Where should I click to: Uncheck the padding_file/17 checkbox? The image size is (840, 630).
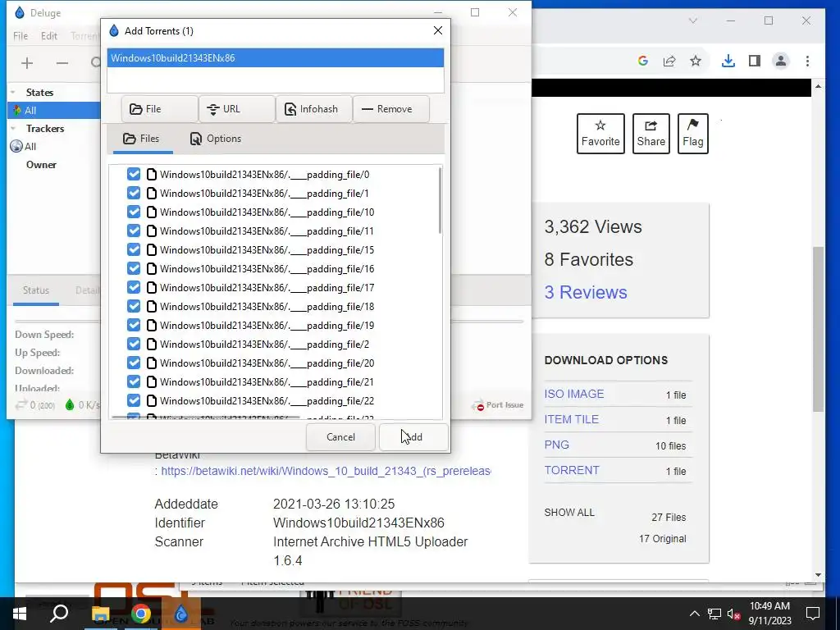[134, 287]
